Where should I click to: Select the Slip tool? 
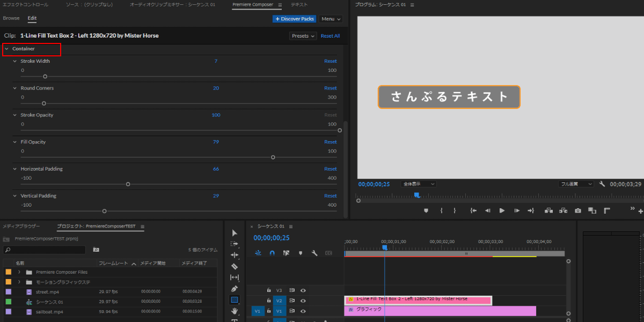click(235, 277)
